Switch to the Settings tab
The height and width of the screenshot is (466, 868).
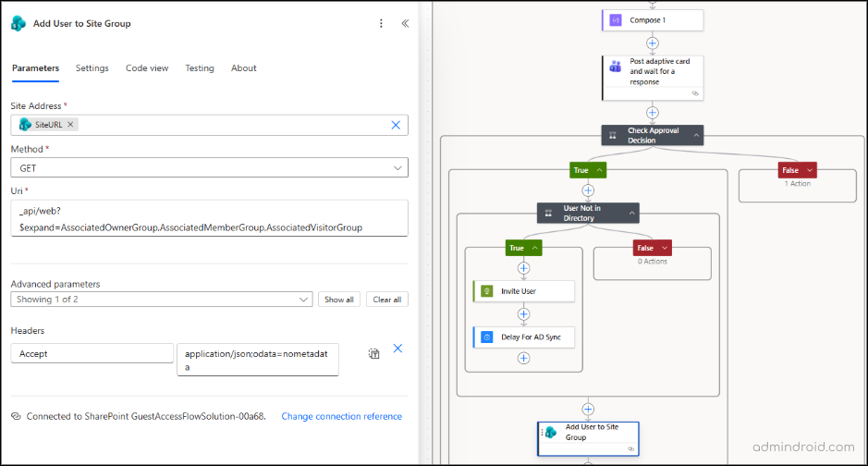click(92, 68)
